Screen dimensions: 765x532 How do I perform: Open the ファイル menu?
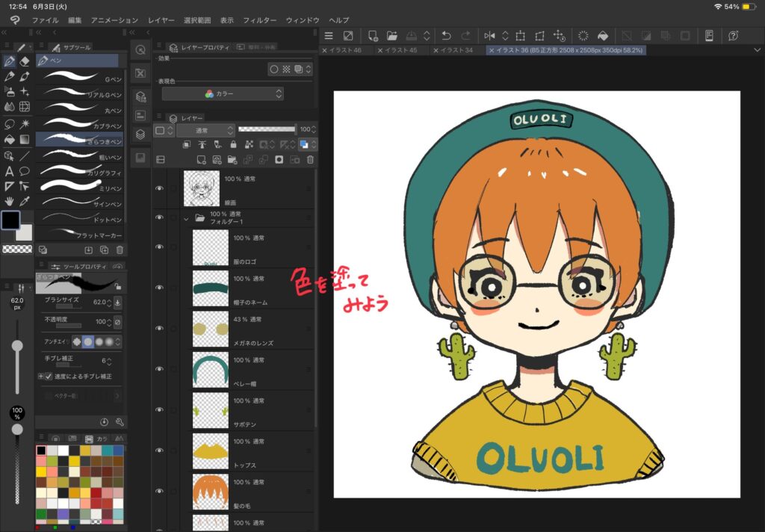45,20
